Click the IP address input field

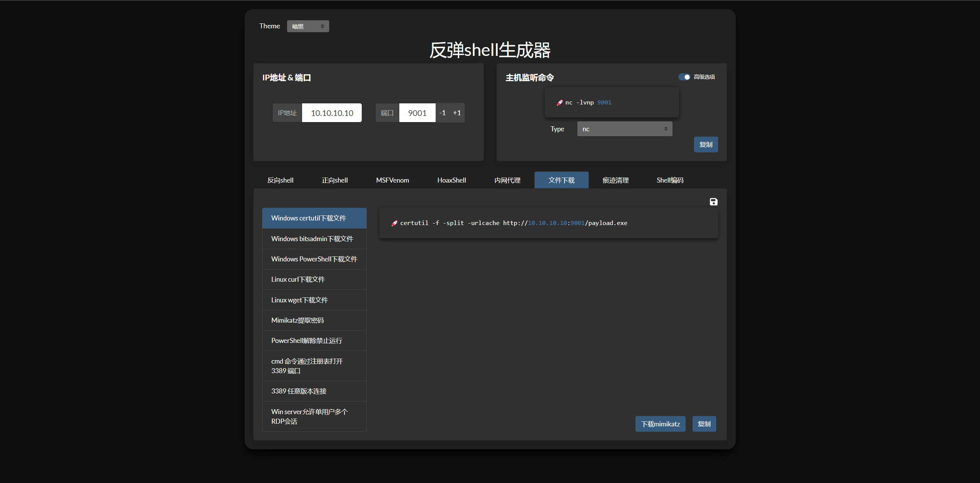pyautogui.click(x=332, y=113)
